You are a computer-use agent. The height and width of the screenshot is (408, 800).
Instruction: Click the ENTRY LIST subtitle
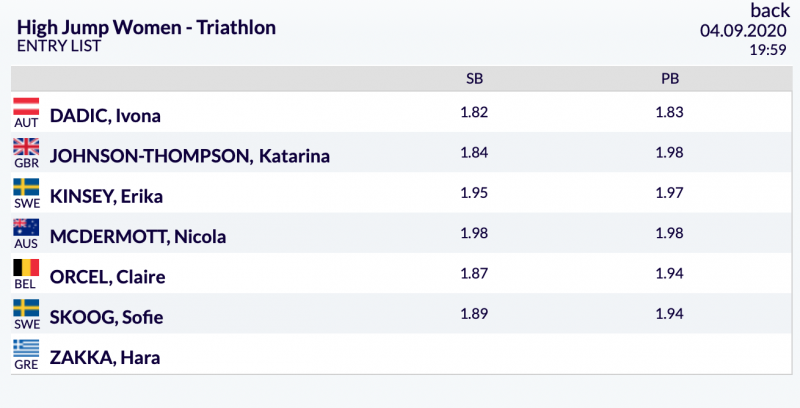click(58, 46)
